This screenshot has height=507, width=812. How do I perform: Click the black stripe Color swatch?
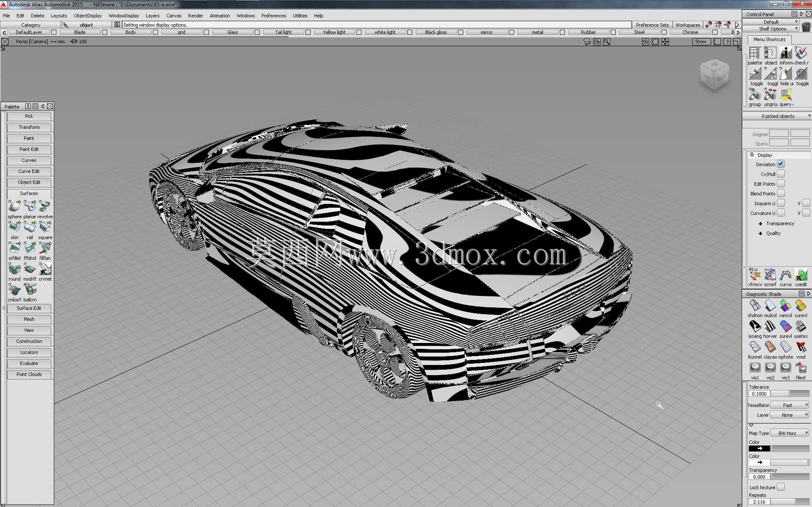click(x=759, y=448)
